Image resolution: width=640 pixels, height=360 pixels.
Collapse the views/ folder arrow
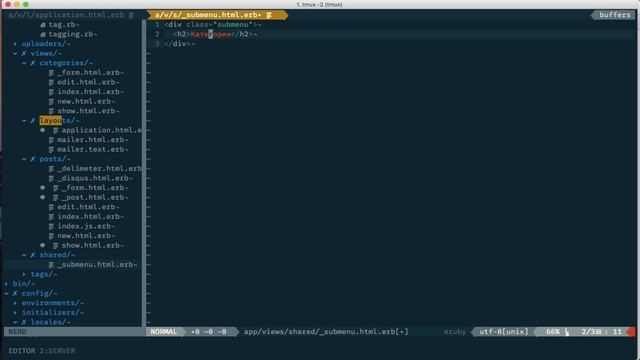click(15, 53)
